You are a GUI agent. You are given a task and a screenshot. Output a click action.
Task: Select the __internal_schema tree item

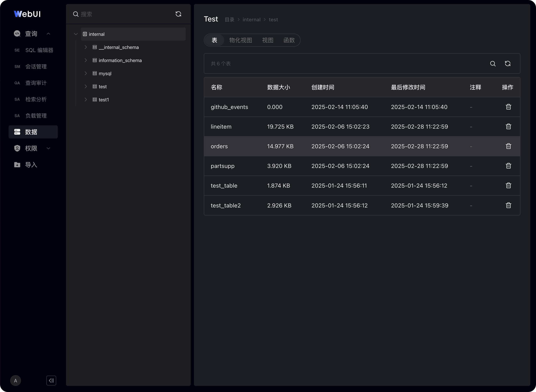click(119, 47)
